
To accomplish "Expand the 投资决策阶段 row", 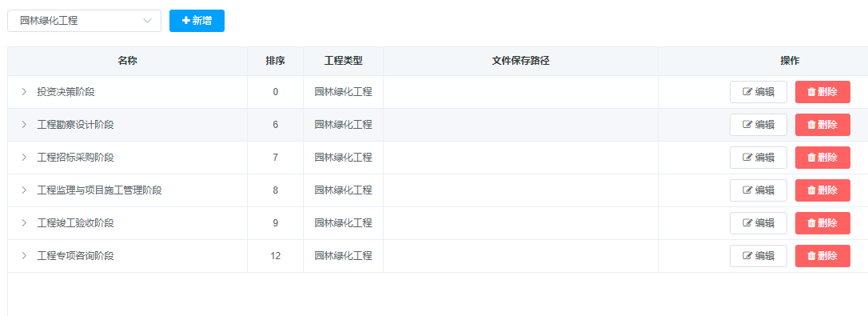I will [24, 92].
